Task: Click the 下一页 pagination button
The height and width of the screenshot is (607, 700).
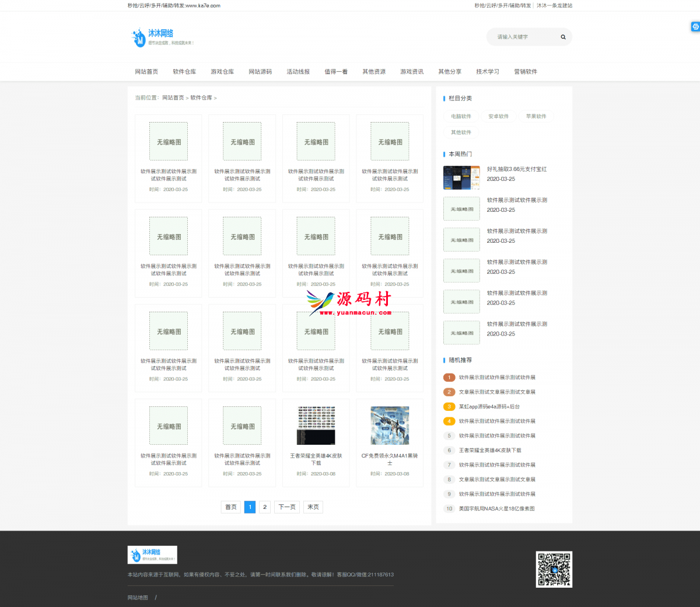Action: coord(287,507)
